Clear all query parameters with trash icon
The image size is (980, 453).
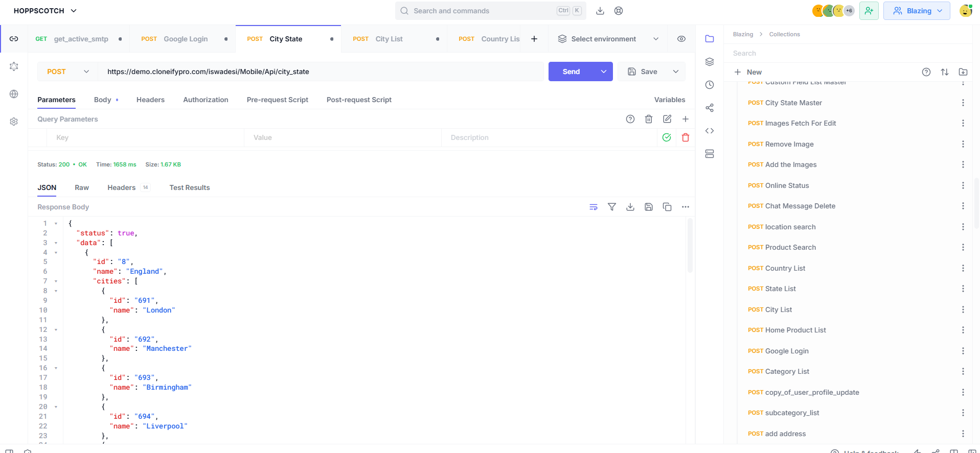(x=649, y=119)
